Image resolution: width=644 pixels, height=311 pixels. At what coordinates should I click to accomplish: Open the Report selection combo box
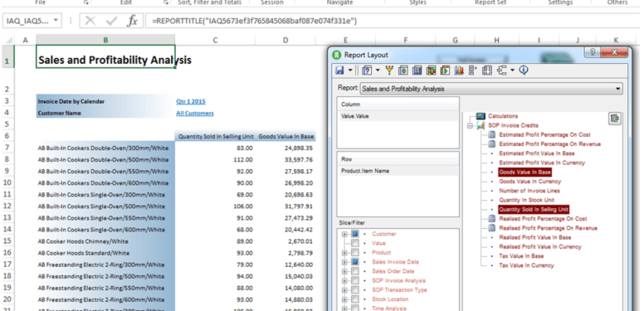pyautogui.click(x=491, y=89)
